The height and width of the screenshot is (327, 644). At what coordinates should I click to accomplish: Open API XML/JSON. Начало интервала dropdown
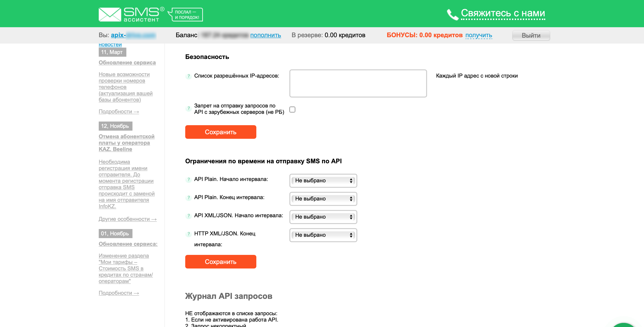tap(323, 217)
